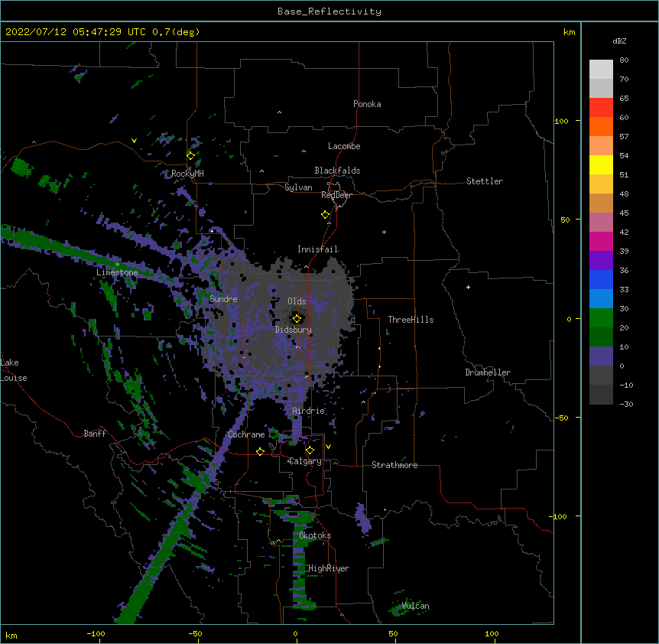Click the Didsbury town label

pos(294,330)
